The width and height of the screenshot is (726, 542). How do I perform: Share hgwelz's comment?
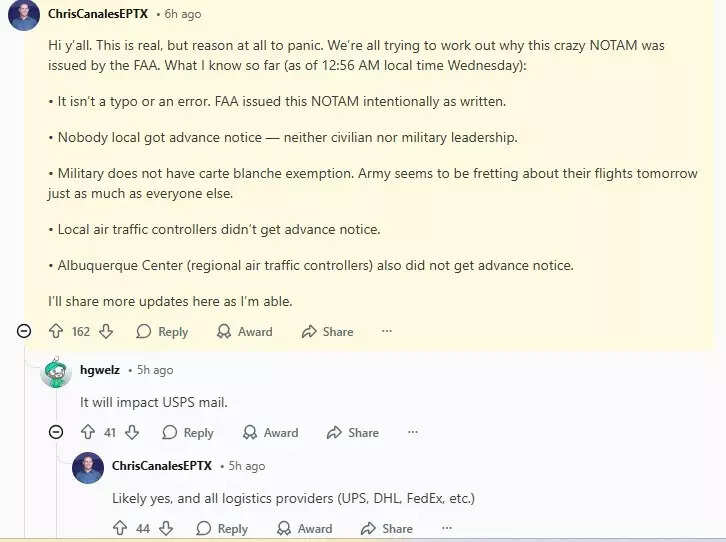click(353, 433)
